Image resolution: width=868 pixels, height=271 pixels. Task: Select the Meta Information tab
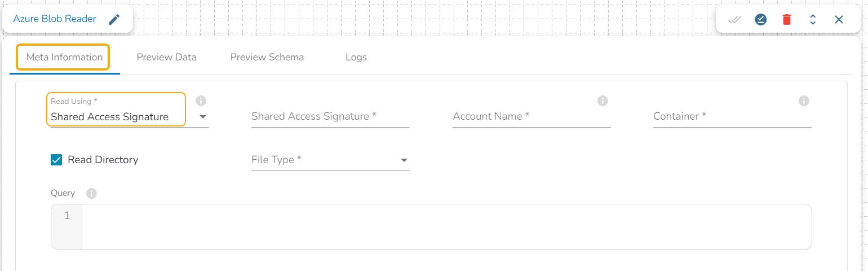point(64,57)
